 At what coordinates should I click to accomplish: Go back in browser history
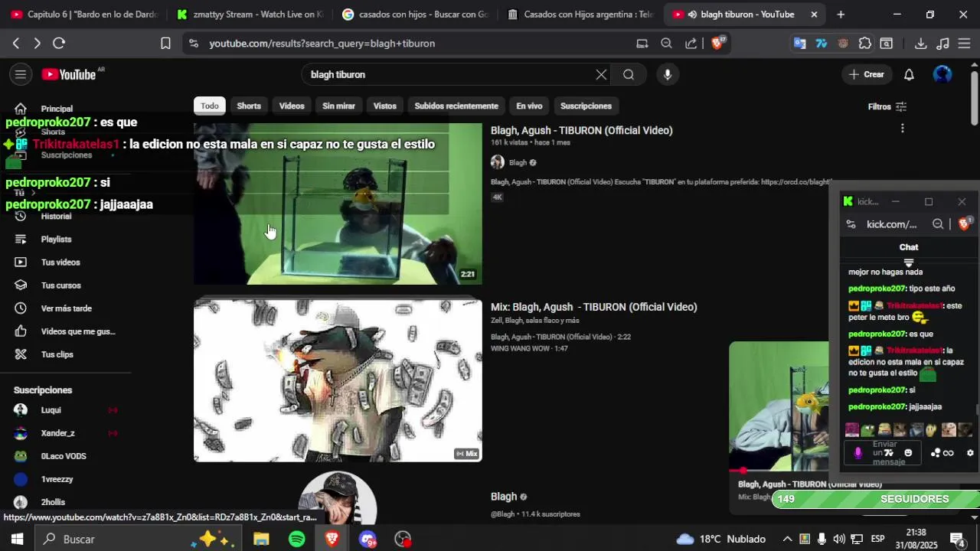pyautogui.click(x=16, y=44)
